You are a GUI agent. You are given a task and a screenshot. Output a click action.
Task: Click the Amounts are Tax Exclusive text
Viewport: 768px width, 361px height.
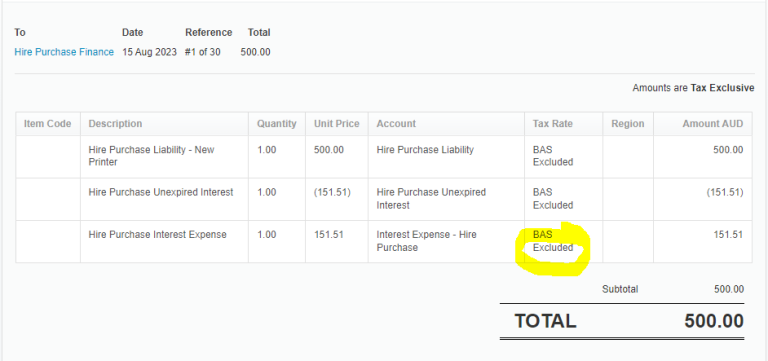[x=693, y=88]
